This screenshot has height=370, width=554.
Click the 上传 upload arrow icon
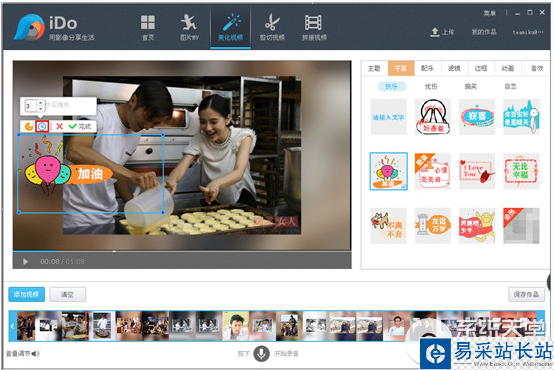pyautogui.click(x=435, y=32)
